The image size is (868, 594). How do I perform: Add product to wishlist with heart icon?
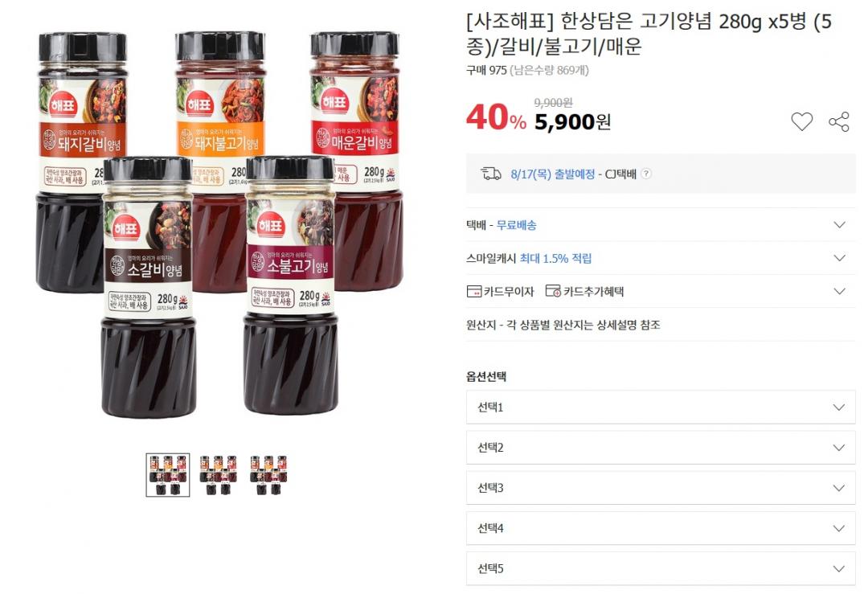801,121
